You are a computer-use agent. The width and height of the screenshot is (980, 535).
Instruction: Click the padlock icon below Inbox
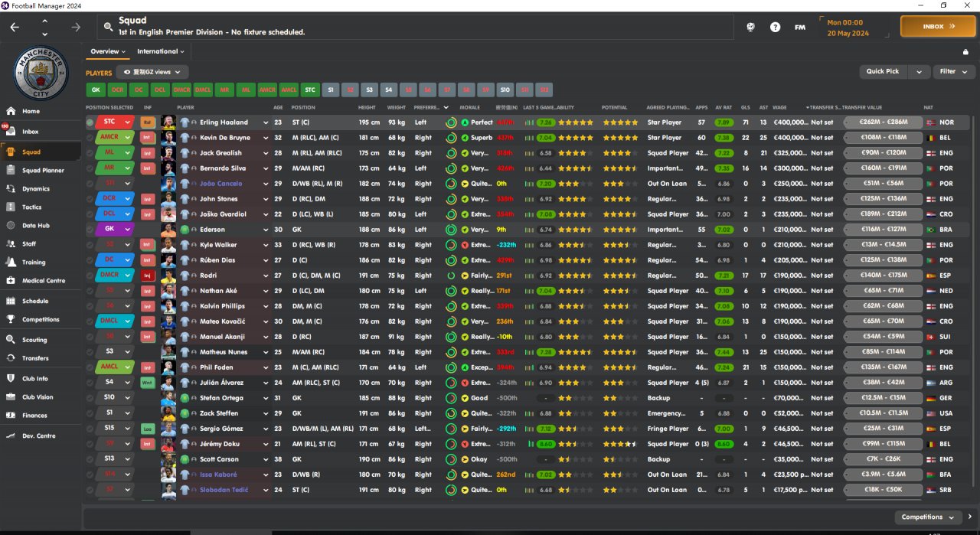[x=965, y=52]
